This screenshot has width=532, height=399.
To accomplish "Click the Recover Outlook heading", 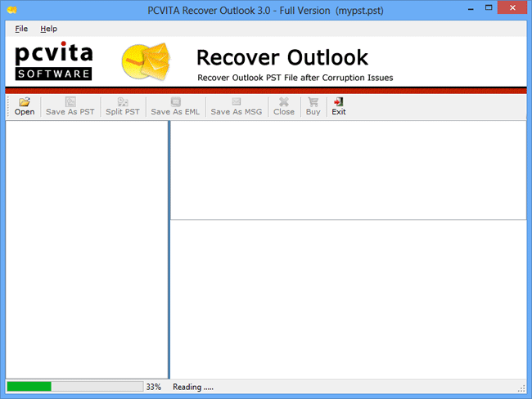I will coord(282,57).
